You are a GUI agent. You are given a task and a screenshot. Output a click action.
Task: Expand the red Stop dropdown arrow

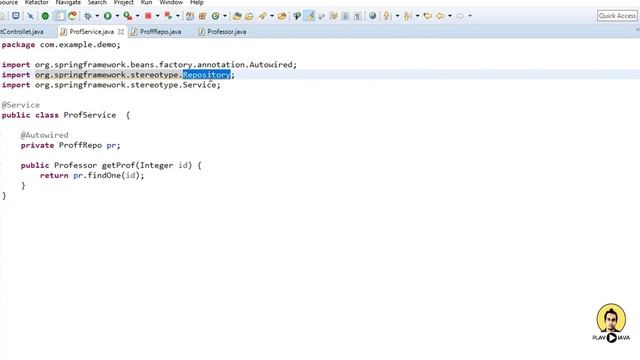pyautogui.click(x=158, y=16)
